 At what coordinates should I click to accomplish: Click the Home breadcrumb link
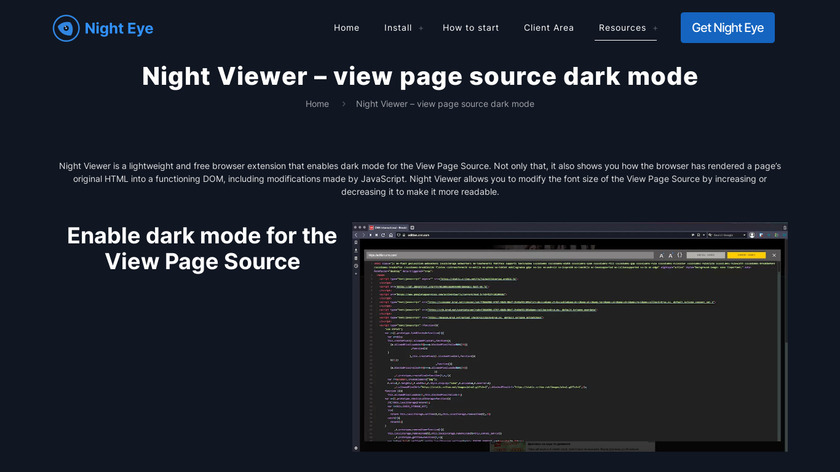pos(317,104)
